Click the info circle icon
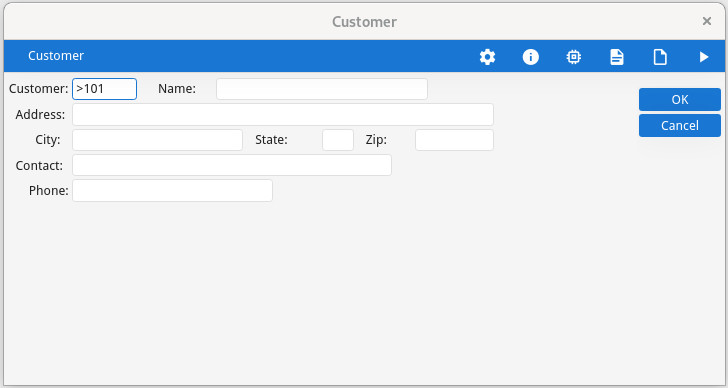 pyautogui.click(x=531, y=57)
